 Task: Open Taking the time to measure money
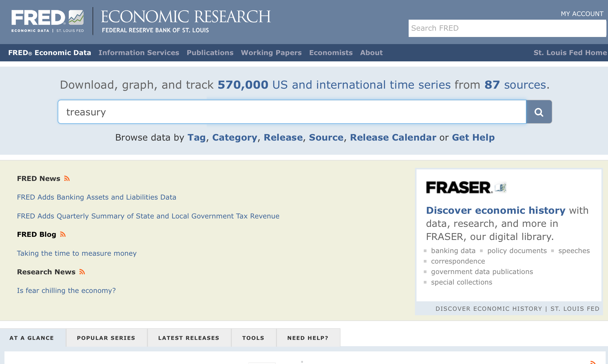(77, 253)
